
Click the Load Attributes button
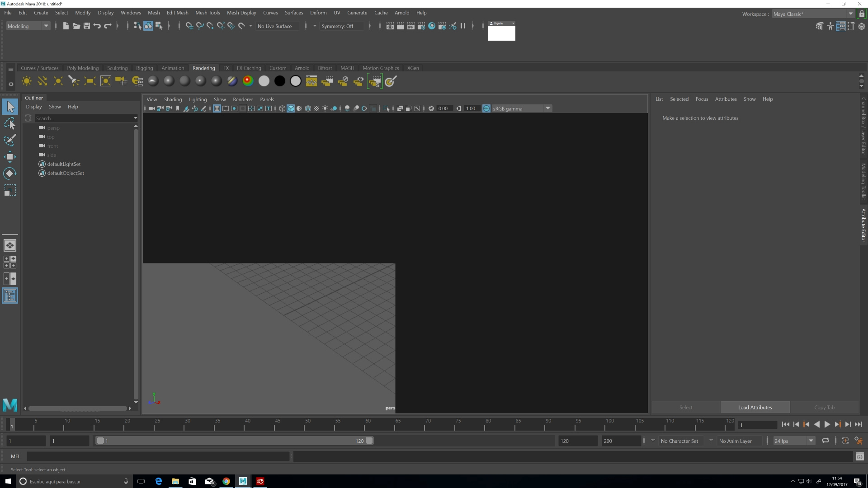755,408
